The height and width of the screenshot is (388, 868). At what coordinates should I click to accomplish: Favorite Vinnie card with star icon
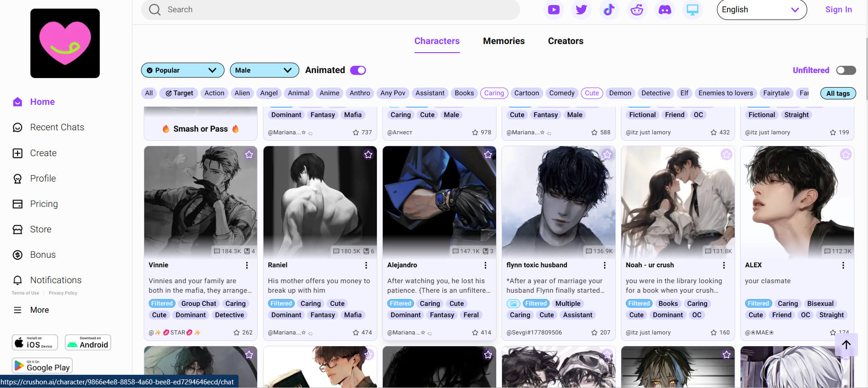point(249,155)
